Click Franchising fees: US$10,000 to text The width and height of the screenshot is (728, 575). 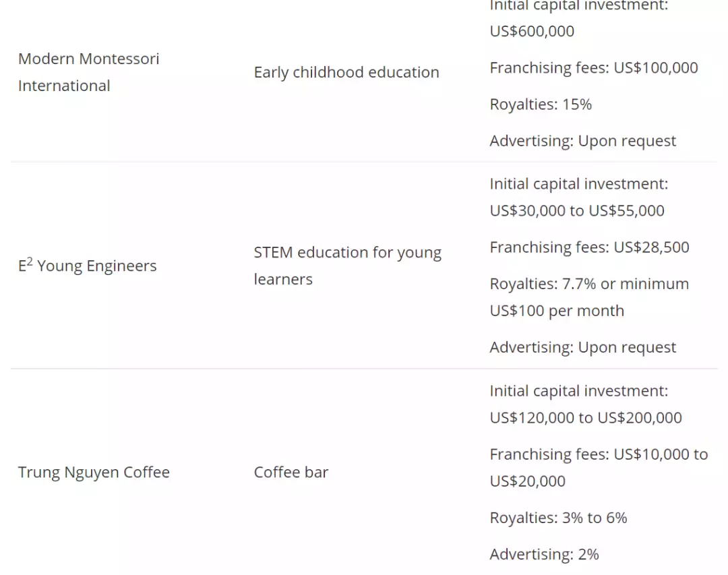point(598,454)
